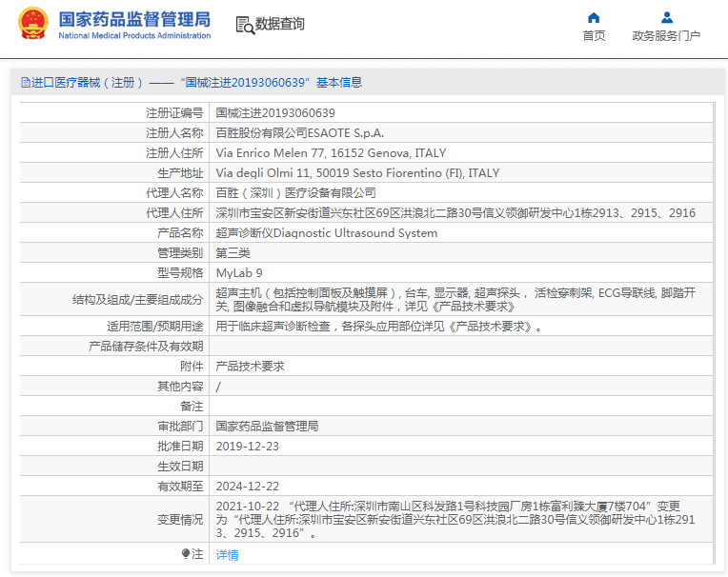Screen dimensions: 728x577
Task: Click the data query magnifier icon
Action: [245, 25]
